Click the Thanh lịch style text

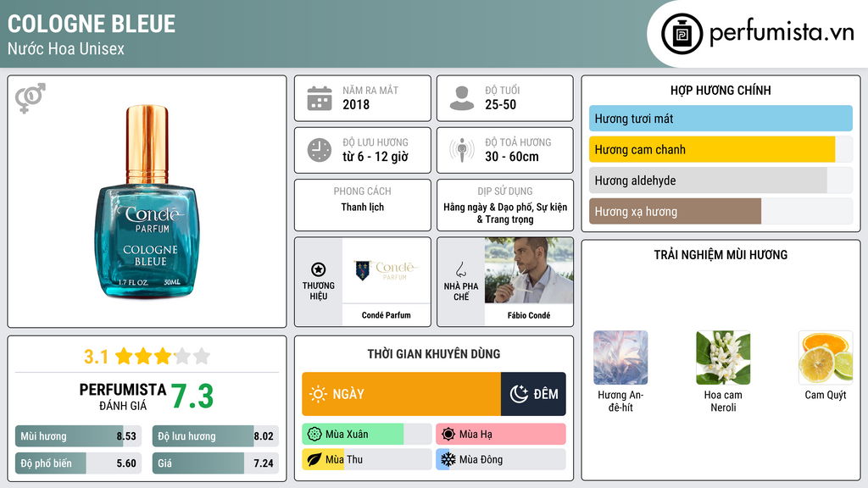click(362, 207)
